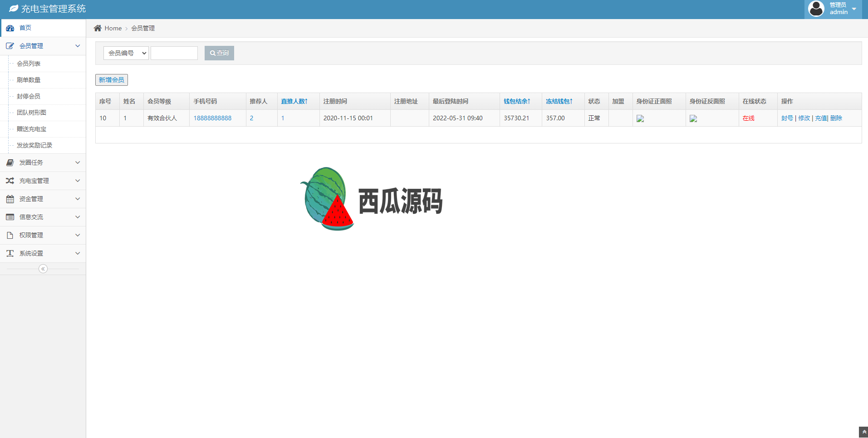
Task: Click the list icon beside 信息交流
Action: [x=10, y=217]
